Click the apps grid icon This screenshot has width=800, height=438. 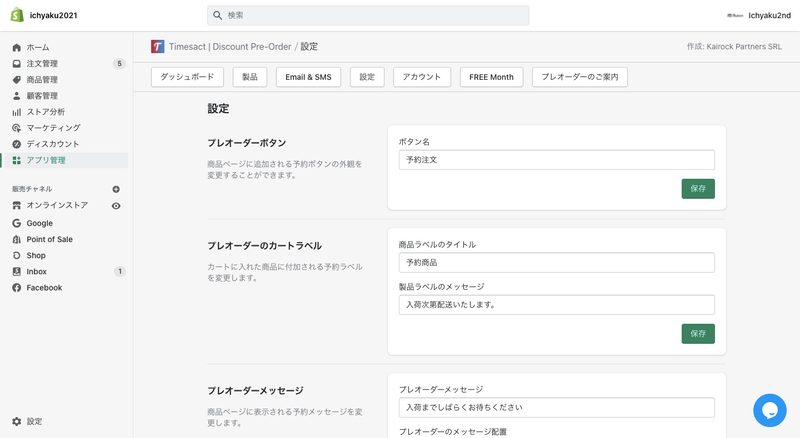click(x=17, y=160)
